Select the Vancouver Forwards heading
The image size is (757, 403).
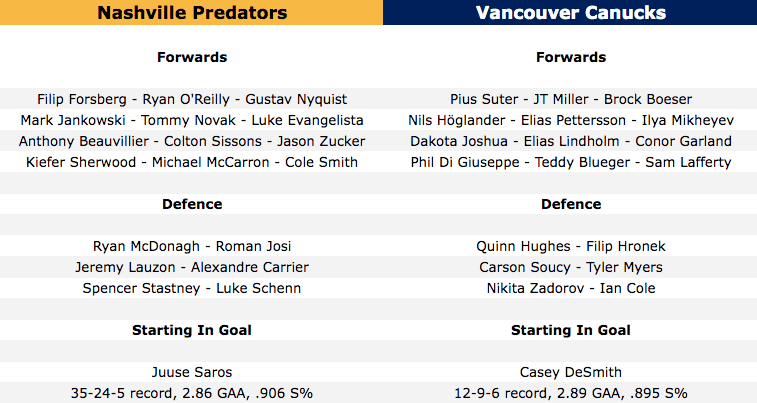570,57
